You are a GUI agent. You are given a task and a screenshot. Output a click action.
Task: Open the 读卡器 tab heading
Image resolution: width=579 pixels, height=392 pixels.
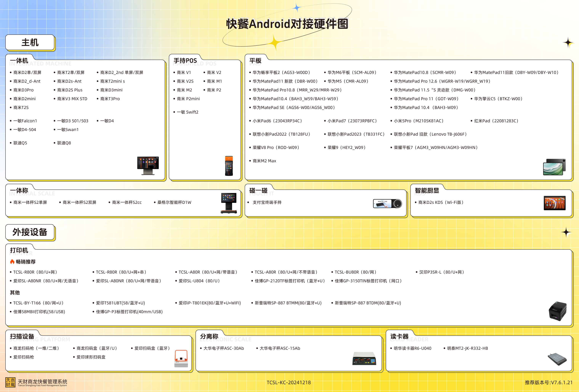coord(399,336)
